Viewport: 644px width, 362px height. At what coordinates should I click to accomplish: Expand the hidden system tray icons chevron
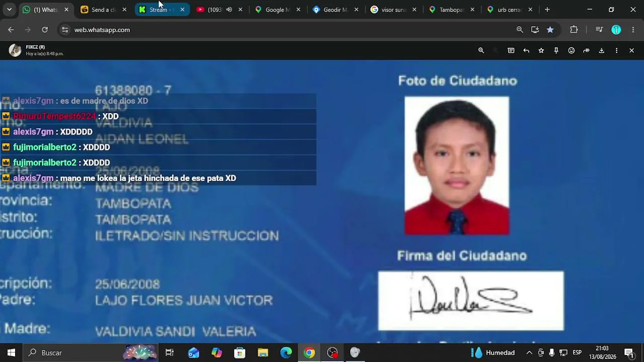pos(529,352)
